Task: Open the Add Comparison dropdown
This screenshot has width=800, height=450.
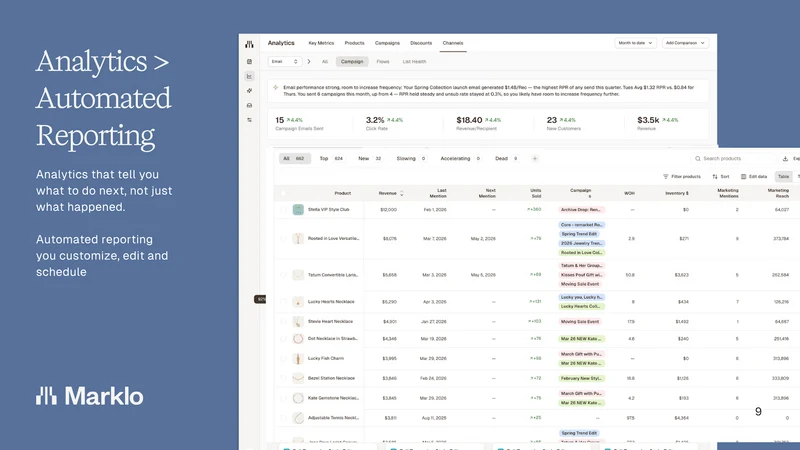Action: point(686,43)
